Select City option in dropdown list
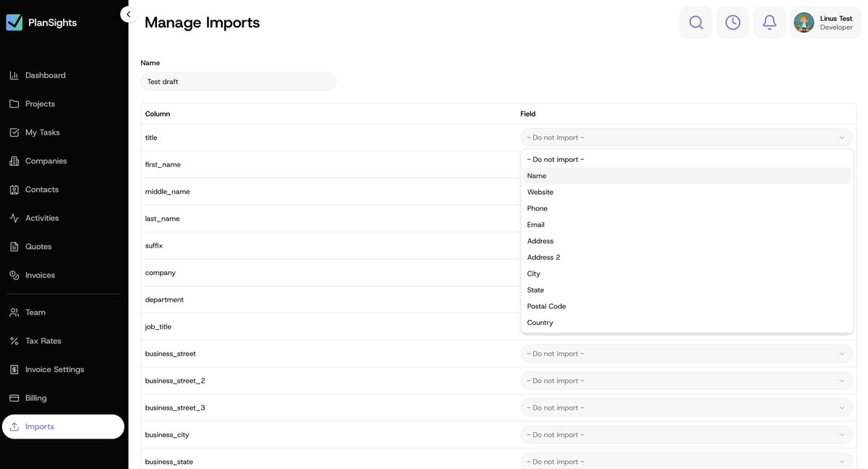Screen dimensions: 868x469 pyautogui.click(x=686, y=274)
